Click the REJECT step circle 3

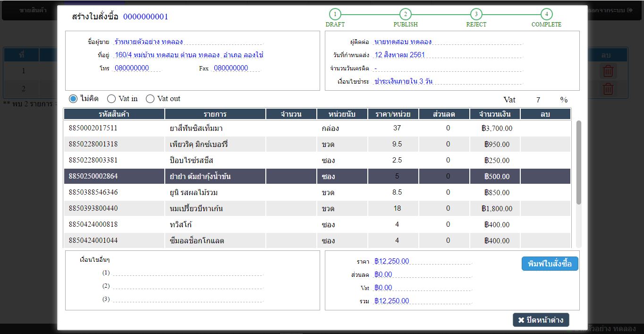tap(476, 14)
